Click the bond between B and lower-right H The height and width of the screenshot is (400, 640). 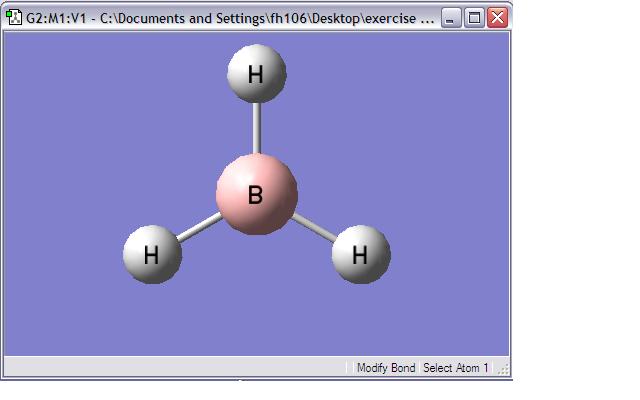point(314,227)
